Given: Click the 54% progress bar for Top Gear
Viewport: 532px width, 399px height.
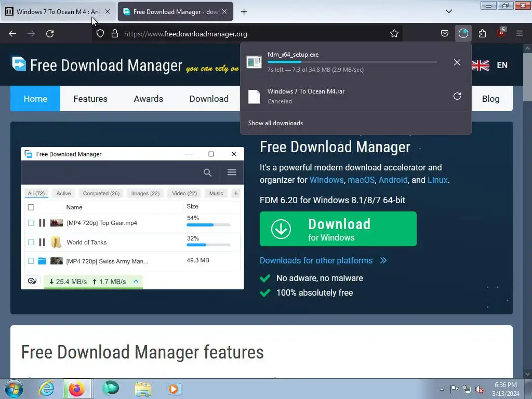Looking at the screenshot, I should point(208,225).
